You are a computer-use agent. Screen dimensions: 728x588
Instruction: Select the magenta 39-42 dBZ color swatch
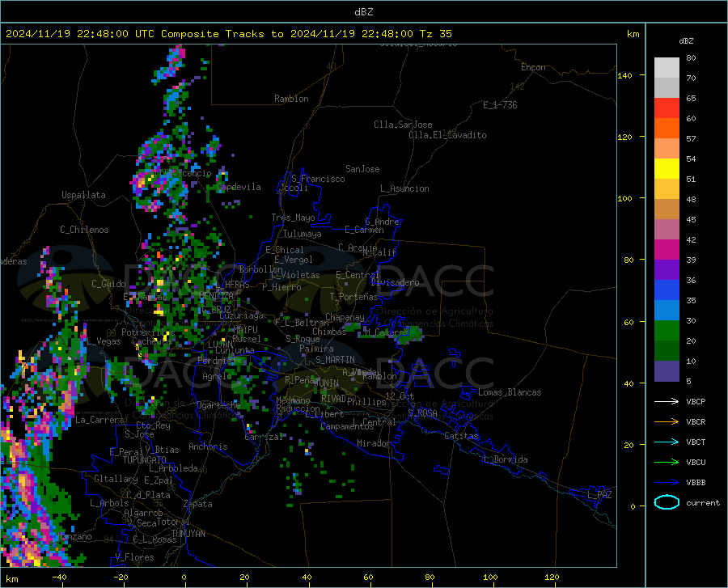pyautogui.click(x=667, y=250)
